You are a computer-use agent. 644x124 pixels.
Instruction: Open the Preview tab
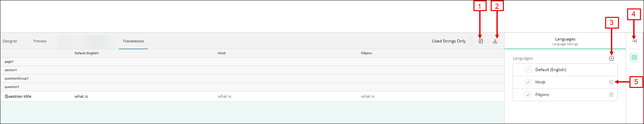click(40, 41)
